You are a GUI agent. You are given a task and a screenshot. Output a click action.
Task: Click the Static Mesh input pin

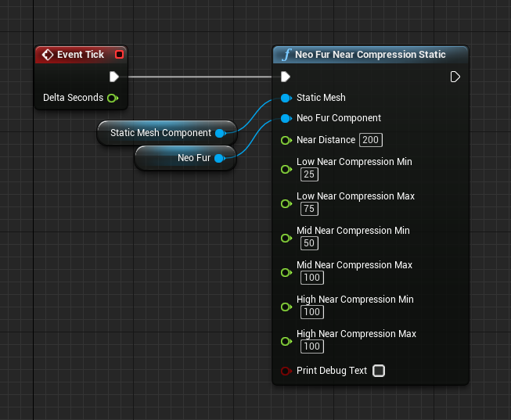point(286,99)
